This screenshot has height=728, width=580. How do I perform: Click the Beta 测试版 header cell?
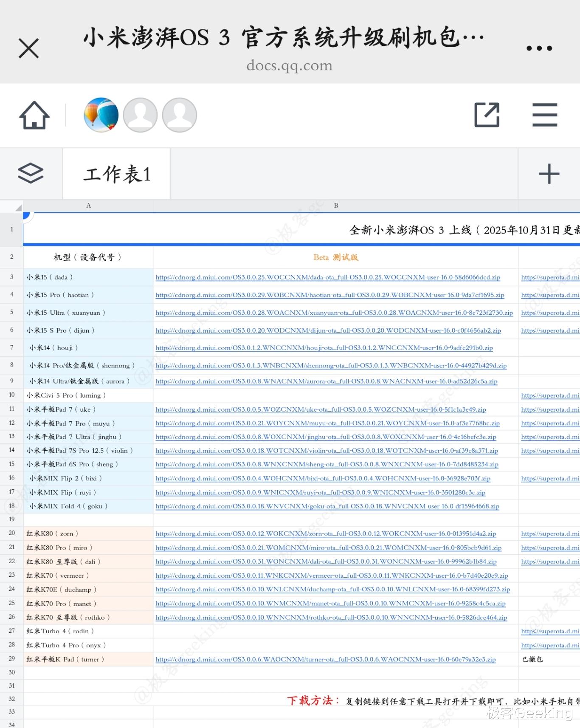(336, 257)
